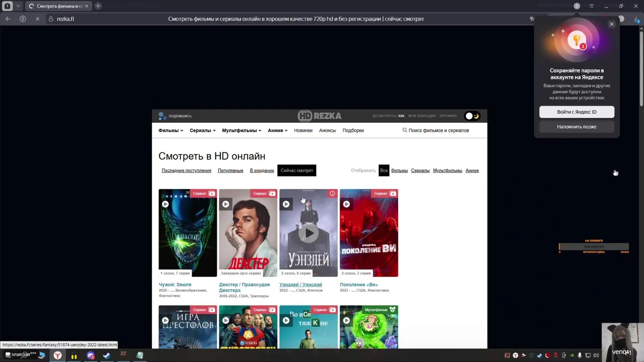Image resolution: width=644 pixels, height=362 pixels.
Task: Click play icon on Поколение Ви poster
Action: point(346,204)
